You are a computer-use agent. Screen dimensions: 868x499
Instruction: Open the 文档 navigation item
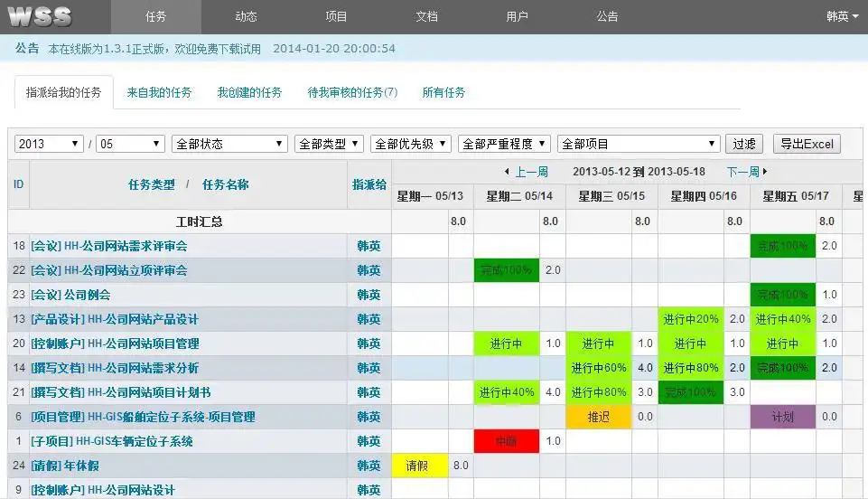(426, 16)
